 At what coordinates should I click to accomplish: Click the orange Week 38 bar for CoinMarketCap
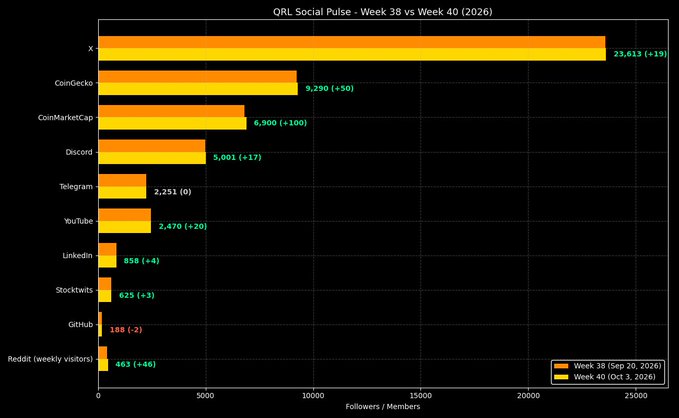171,111
